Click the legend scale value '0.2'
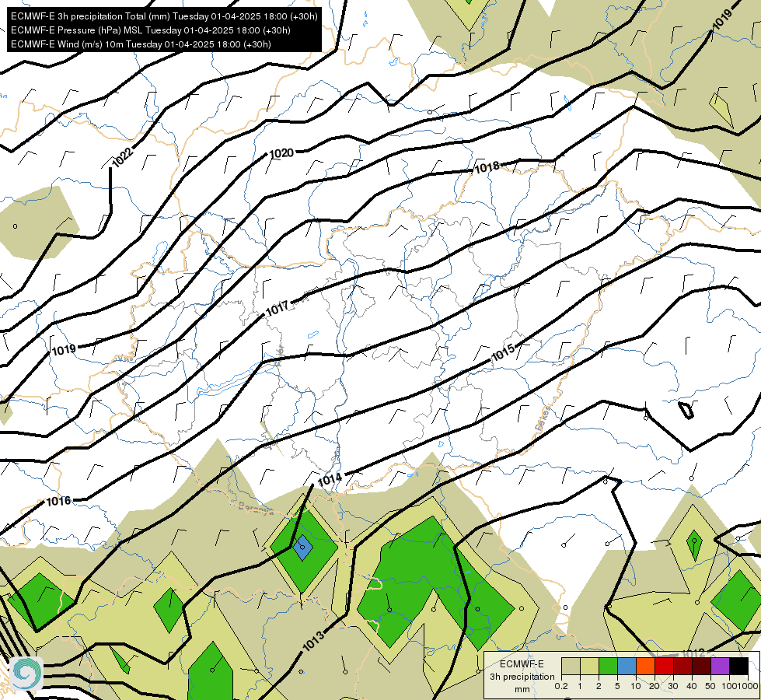The width and height of the screenshot is (761, 700). click(x=561, y=687)
